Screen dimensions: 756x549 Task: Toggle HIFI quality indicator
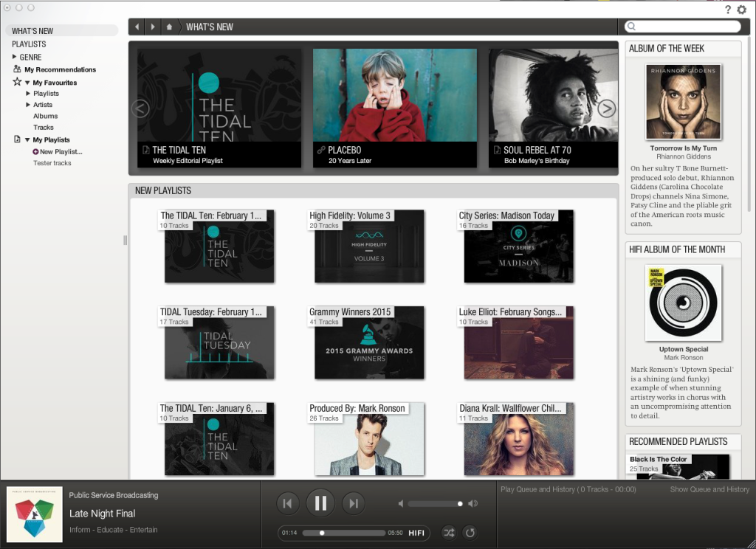pos(416,533)
